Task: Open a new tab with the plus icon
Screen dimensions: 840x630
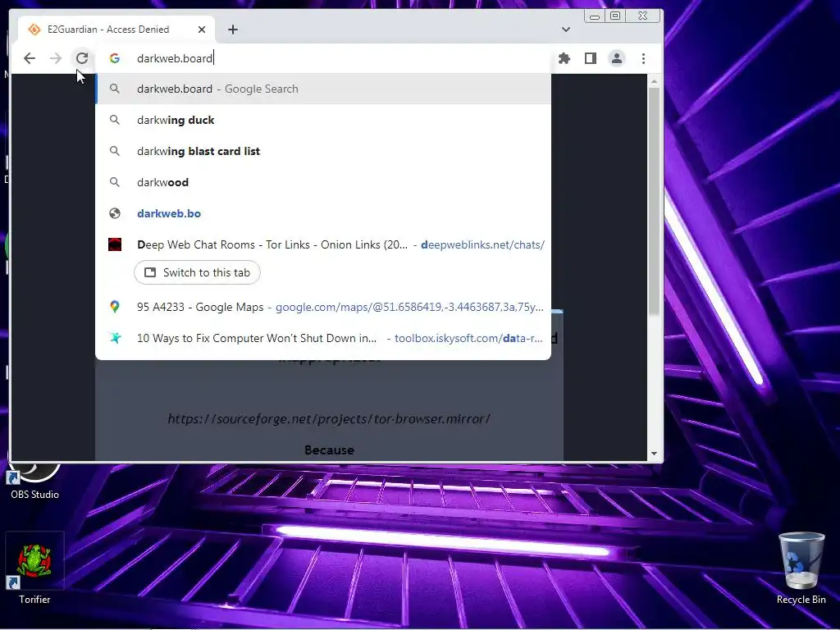Action: click(x=232, y=30)
